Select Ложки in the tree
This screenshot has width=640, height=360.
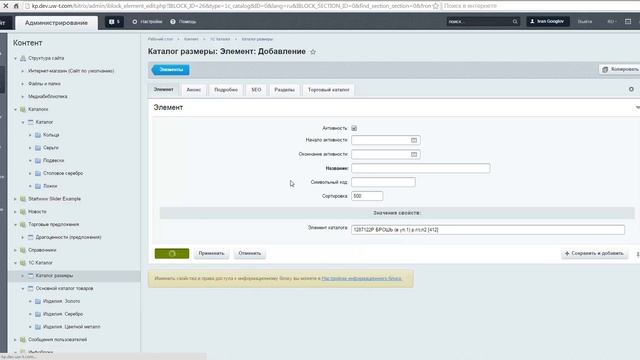coord(50,186)
